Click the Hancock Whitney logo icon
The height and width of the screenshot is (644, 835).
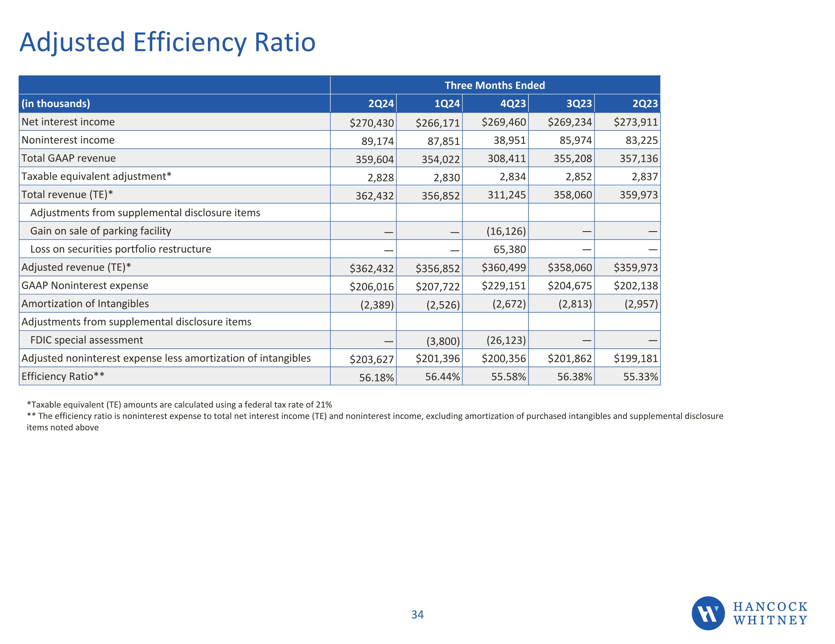tap(708, 613)
